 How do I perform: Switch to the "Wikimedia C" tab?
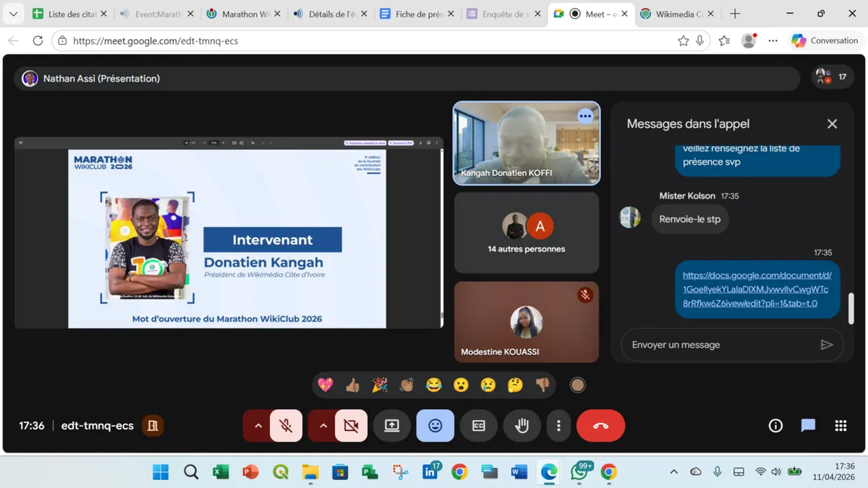click(x=678, y=14)
